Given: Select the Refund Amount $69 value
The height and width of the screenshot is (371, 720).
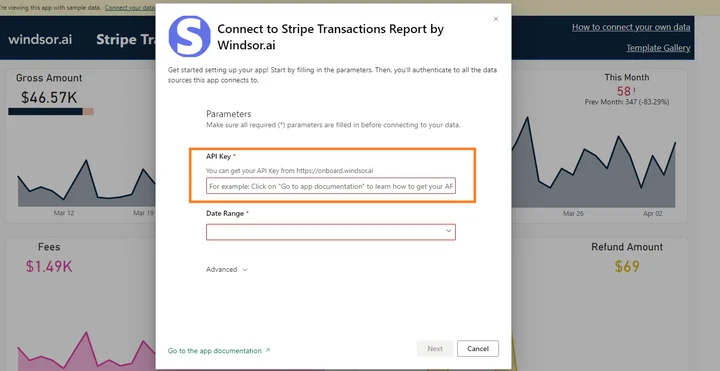Looking at the screenshot, I should pos(627,266).
